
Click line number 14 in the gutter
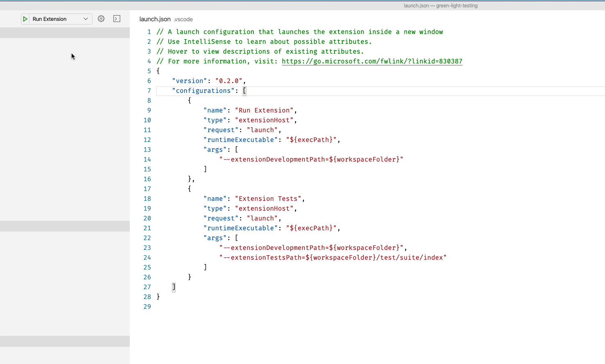pos(147,159)
